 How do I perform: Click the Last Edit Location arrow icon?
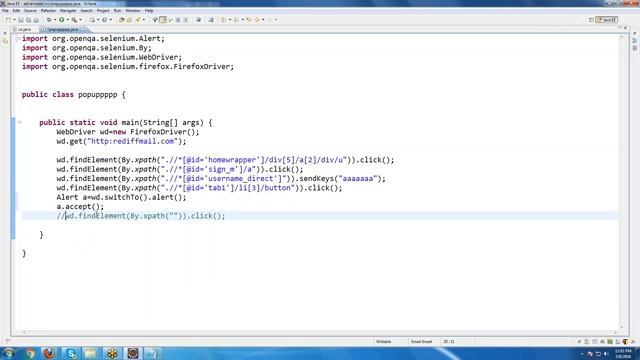click(249, 20)
